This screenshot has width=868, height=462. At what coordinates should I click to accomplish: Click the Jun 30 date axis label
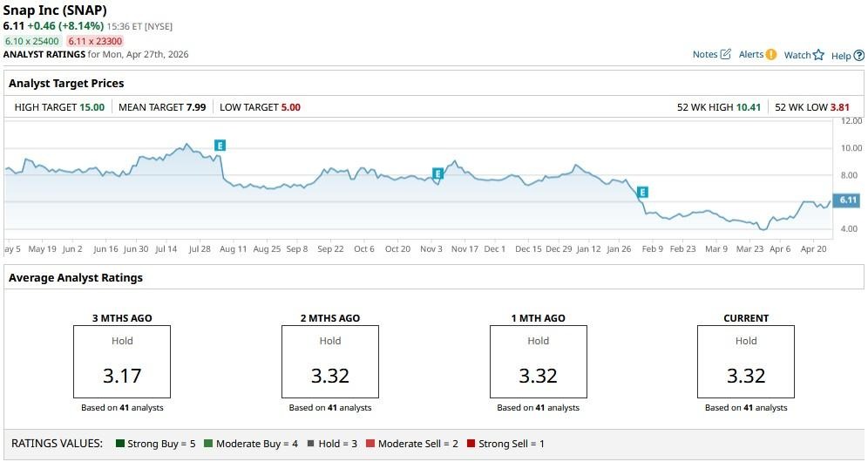[x=136, y=248]
